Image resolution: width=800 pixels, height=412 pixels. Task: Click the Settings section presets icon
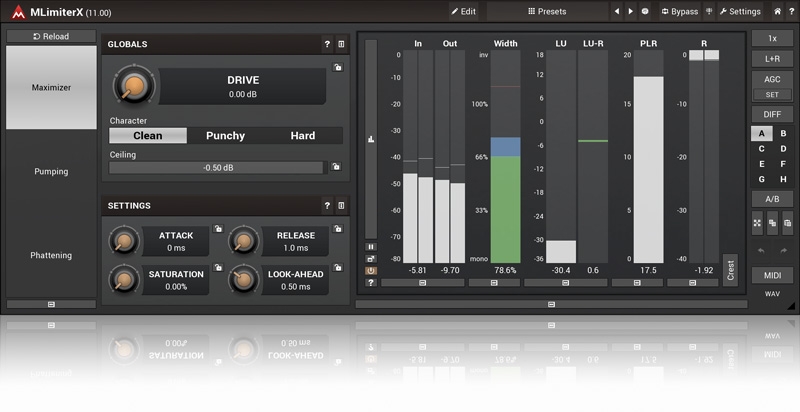coord(341,206)
